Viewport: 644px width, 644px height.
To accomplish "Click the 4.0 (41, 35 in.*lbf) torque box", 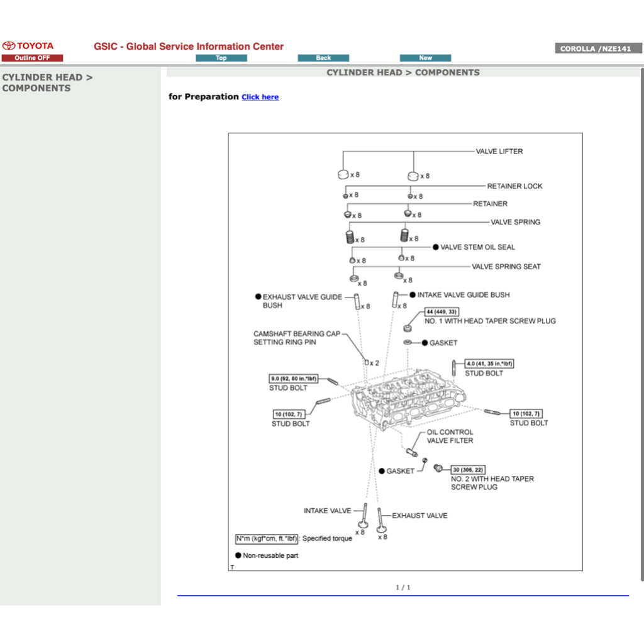I will [x=489, y=364].
